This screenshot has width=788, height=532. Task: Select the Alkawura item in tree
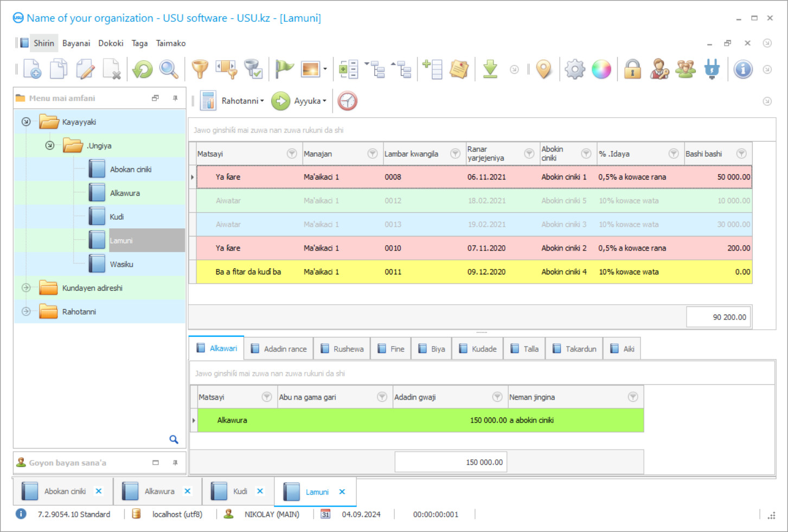[x=125, y=193]
